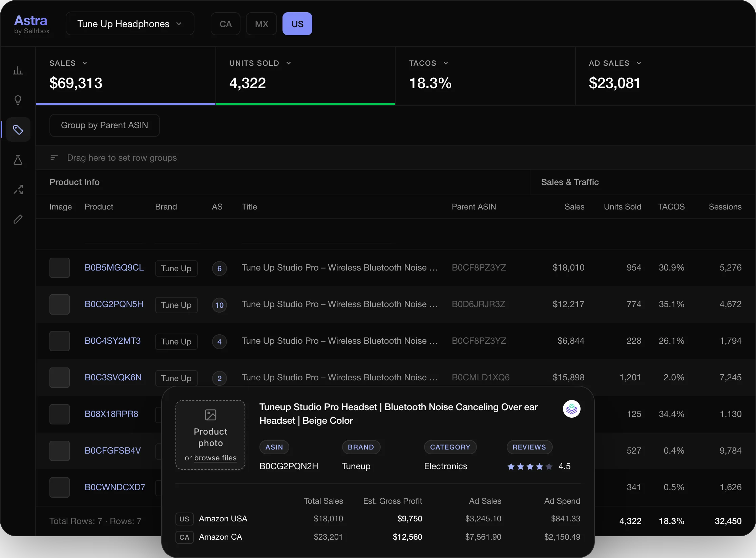Click the Product photo upload area
The height and width of the screenshot is (558, 756).
(210, 435)
